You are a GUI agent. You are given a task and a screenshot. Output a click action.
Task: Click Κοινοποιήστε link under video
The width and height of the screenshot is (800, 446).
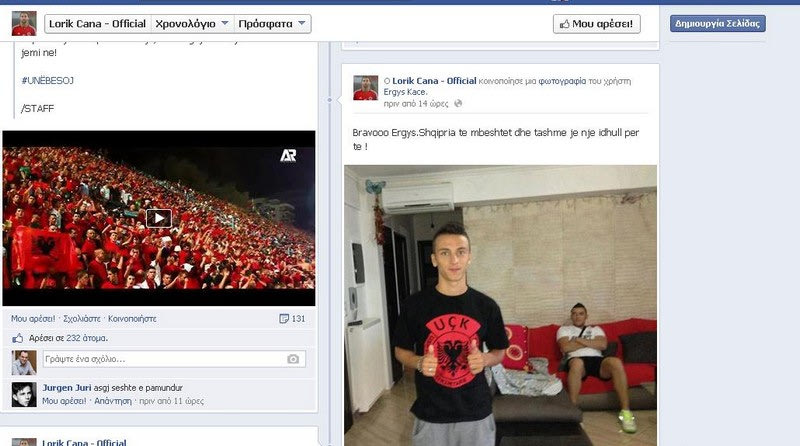132,319
